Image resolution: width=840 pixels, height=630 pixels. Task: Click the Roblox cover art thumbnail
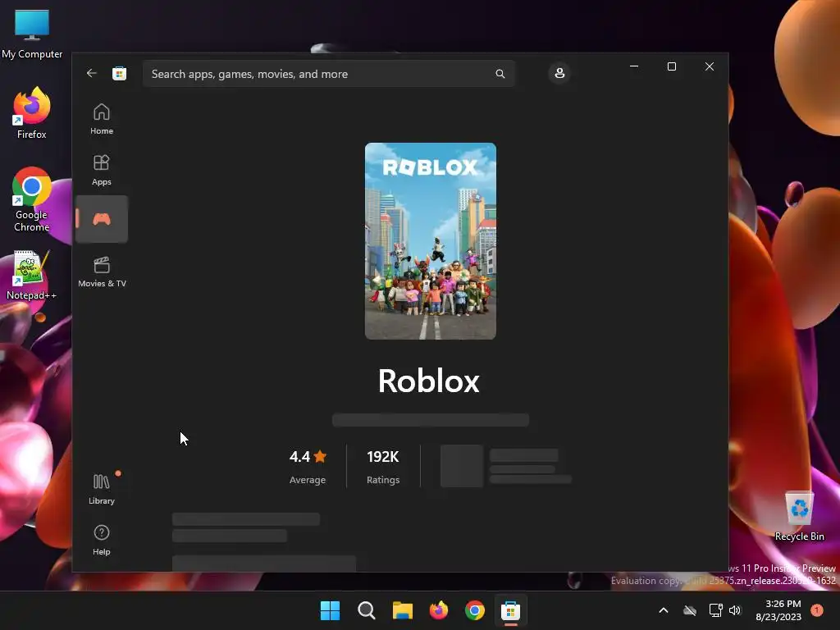point(430,241)
